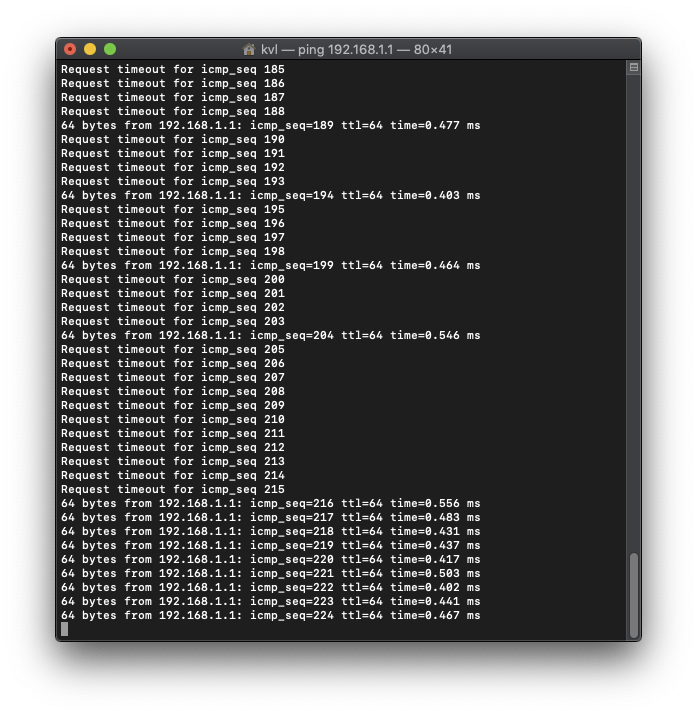Image resolution: width=697 pixels, height=715 pixels.
Task: Click the line 'Request timeout for icmp_seq 207'
Action: pyautogui.click(x=173, y=378)
